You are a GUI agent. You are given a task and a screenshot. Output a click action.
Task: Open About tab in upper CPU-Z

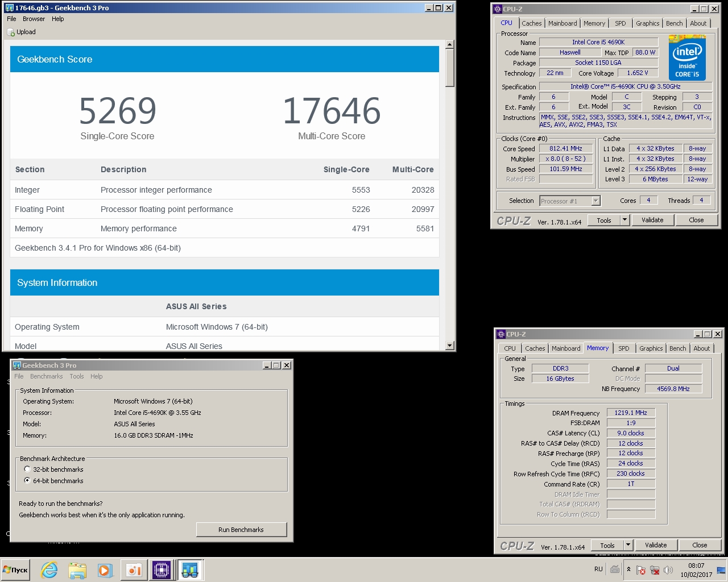(x=698, y=23)
